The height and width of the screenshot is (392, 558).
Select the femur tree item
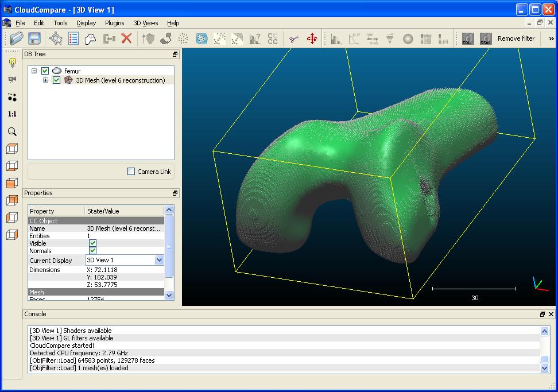tap(72, 71)
